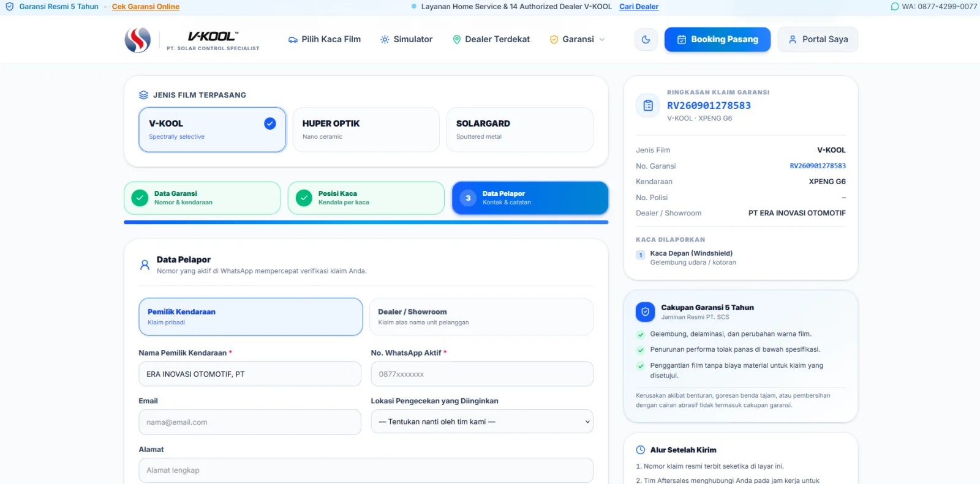Image resolution: width=980 pixels, height=484 pixels.
Task: Click the calendar icon in Booking Pasang button
Action: click(681, 40)
